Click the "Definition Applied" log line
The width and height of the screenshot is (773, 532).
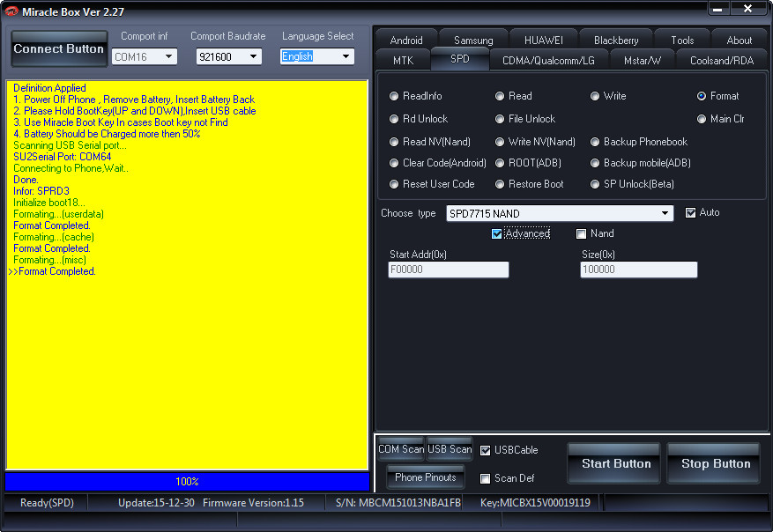[49, 88]
